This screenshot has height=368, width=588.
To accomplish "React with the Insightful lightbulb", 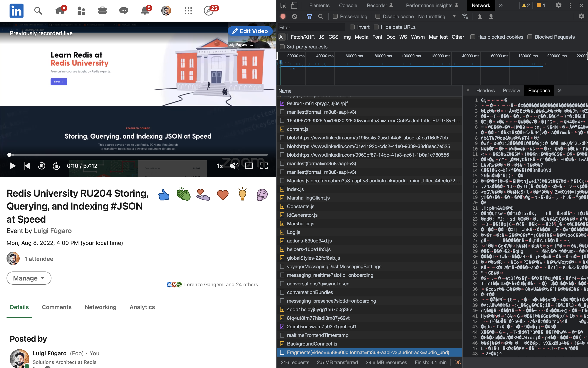I will 242,194.
